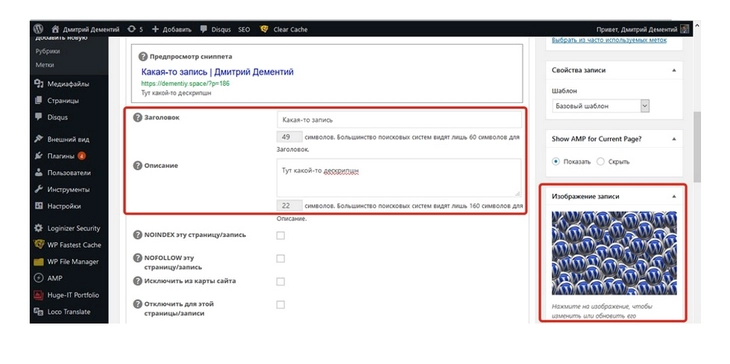Enable NOFOLLOW эту страницу/запись checkbox
This screenshot has width=730, height=364.
click(x=280, y=259)
